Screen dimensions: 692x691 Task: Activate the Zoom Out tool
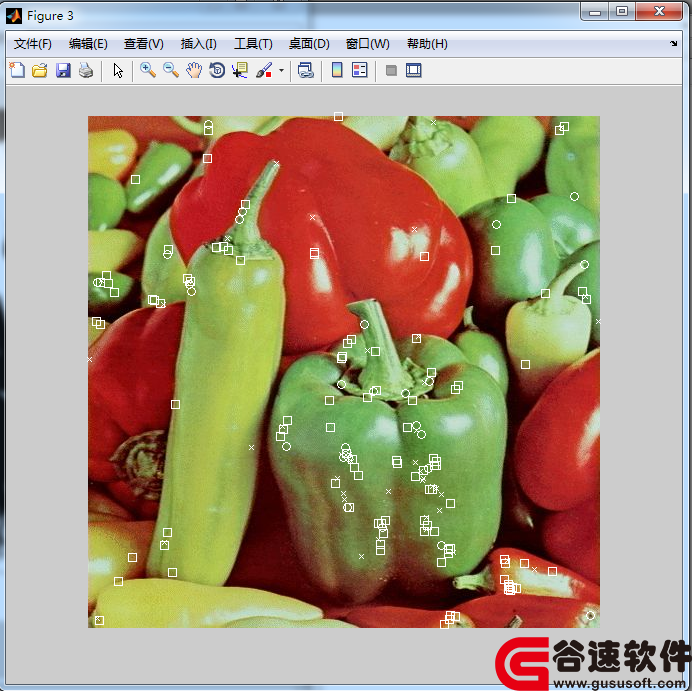pos(171,70)
